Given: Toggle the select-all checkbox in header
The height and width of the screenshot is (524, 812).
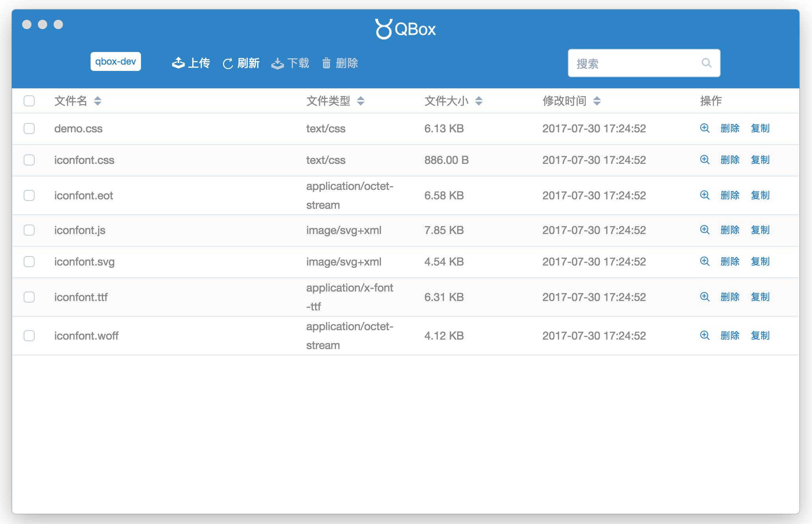Looking at the screenshot, I should 29,101.
